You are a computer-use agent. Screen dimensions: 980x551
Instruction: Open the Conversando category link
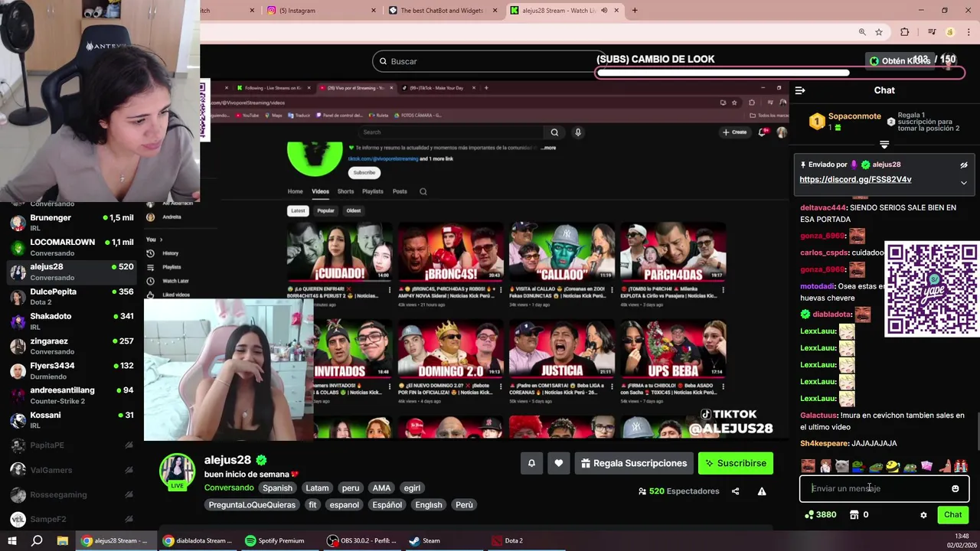[x=229, y=488]
